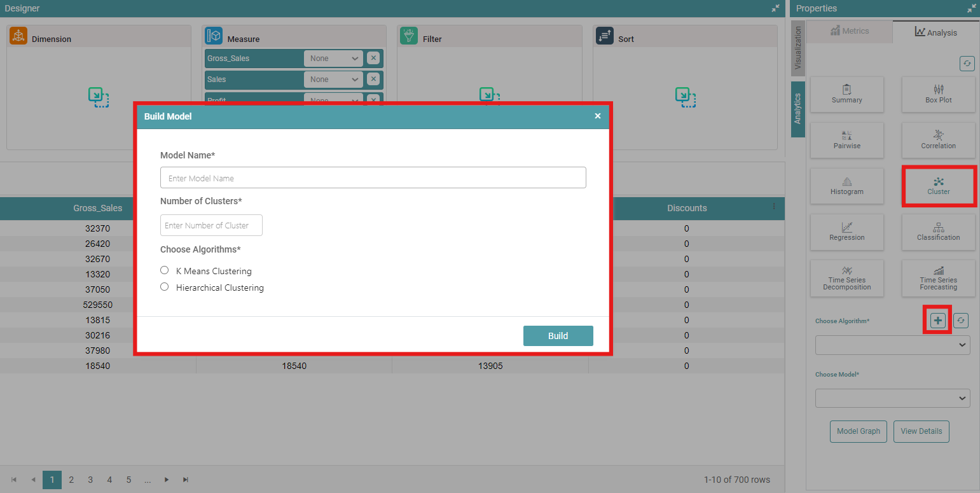Select the Histogram analysis tile
Image resolution: width=980 pixels, height=493 pixels.
pyautogui.click(x=846, y=186)
